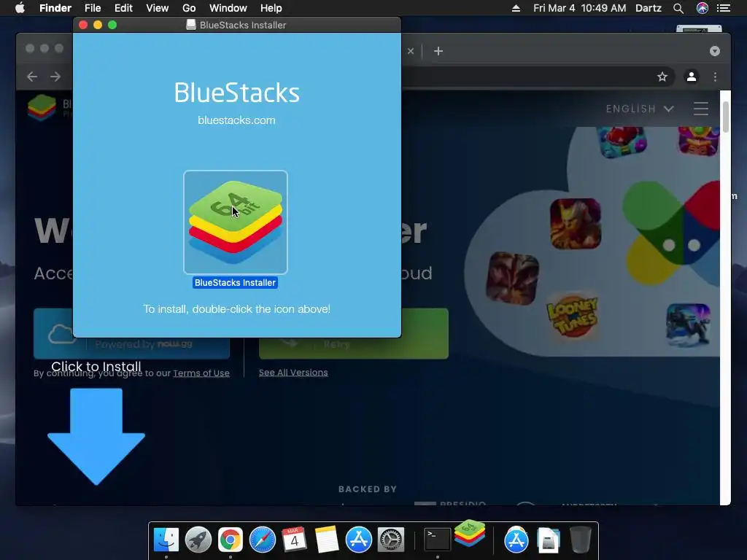This screenshot has width=747, height=560.
Task: Open Terminal from the Dock
Action: 438,540
